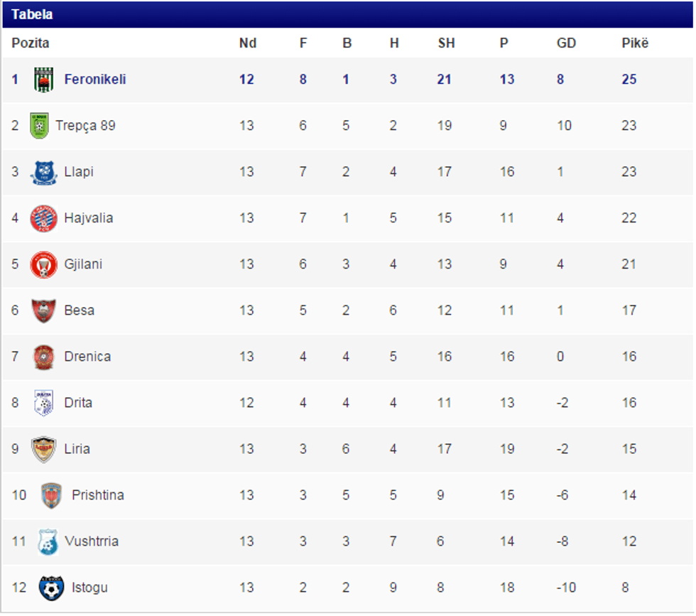The height and width of the screenshot is (616, 696).
Task: Click the Drita club badge
Action: pyautogui.click(x=43, y=403)
